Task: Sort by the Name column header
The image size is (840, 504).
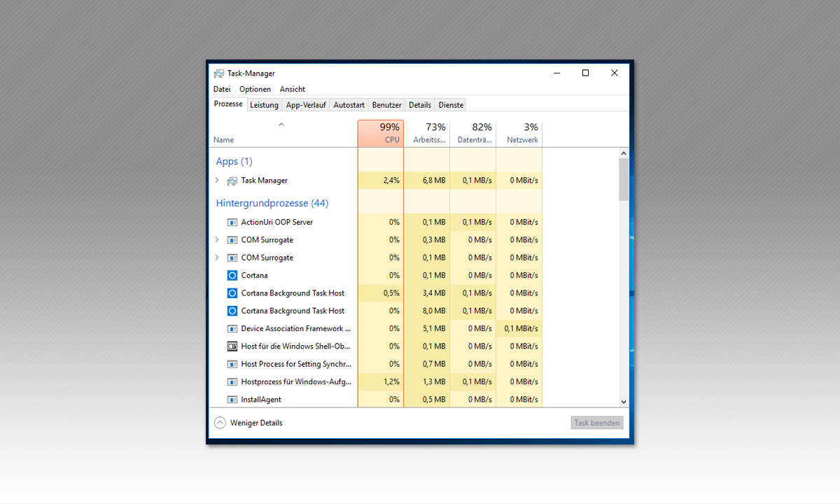Action: pos(283,133)
